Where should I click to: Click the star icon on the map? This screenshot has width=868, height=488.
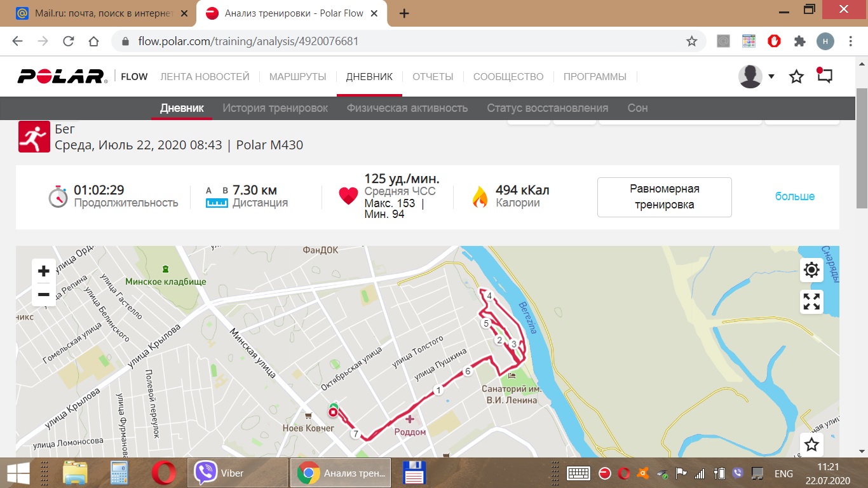point(811,444)
